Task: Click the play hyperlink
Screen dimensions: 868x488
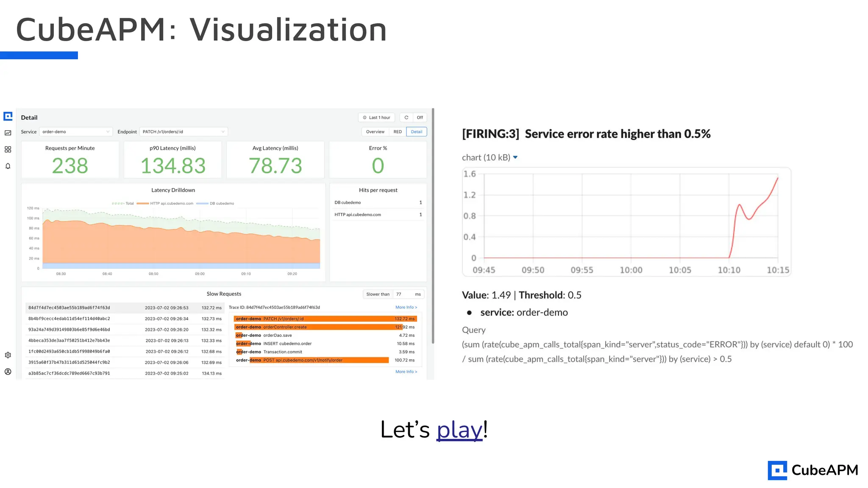Action: tap(459, 430)
